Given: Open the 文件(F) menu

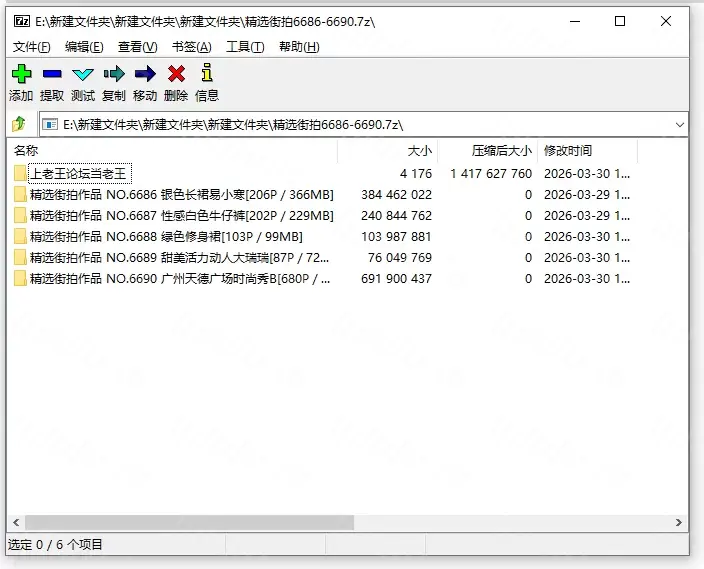Looking at the screenshot, I should pyautogui.click(x=31, y=47).
